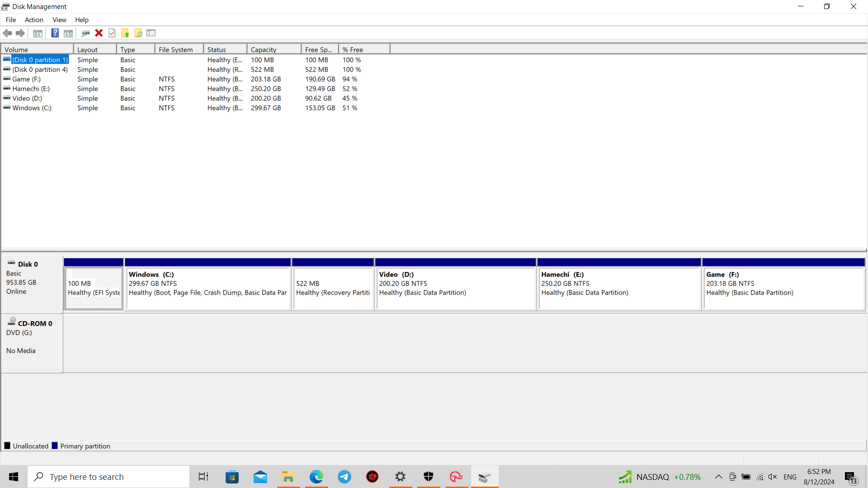Click the taskbar search box
This screenshot has height=488, width=868.
click(108, 477)
